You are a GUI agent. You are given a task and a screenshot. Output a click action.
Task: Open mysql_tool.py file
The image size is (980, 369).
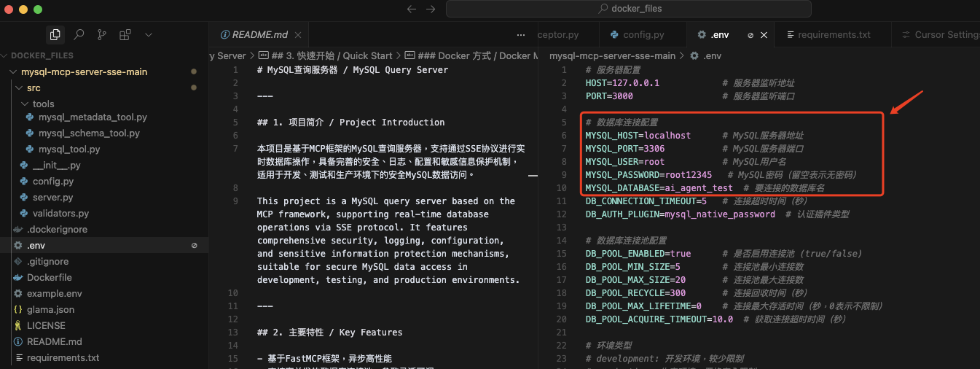pyautogui.click(x=69, y=149)
